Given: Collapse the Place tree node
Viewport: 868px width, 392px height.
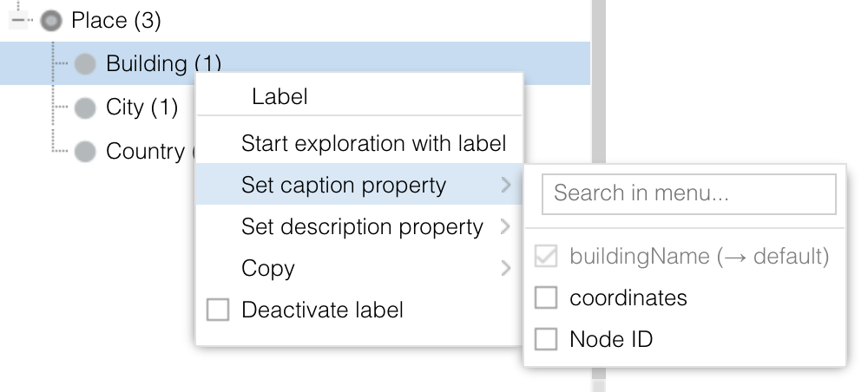Looking at the screenshot, I should (23, 20).
